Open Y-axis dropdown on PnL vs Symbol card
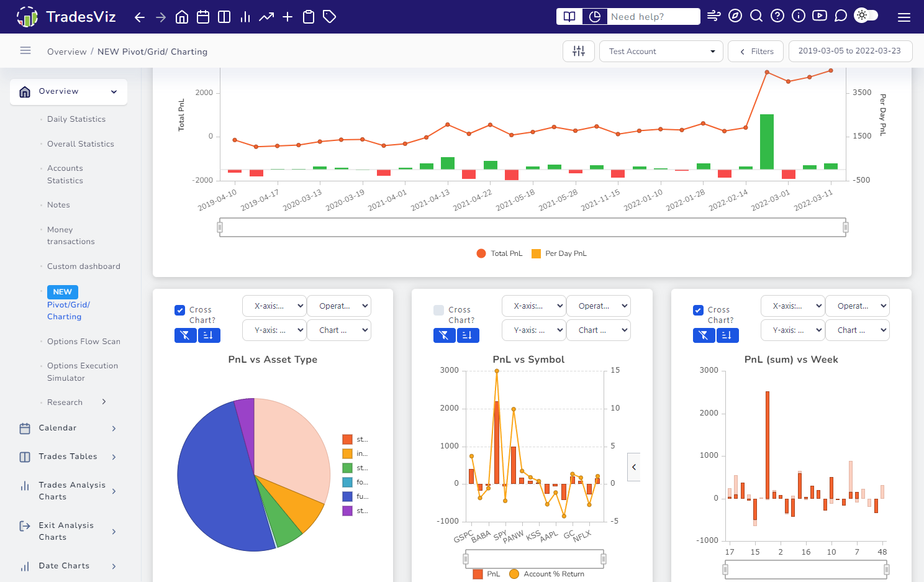This screenshot has height=582, width=924. [534, 330]
